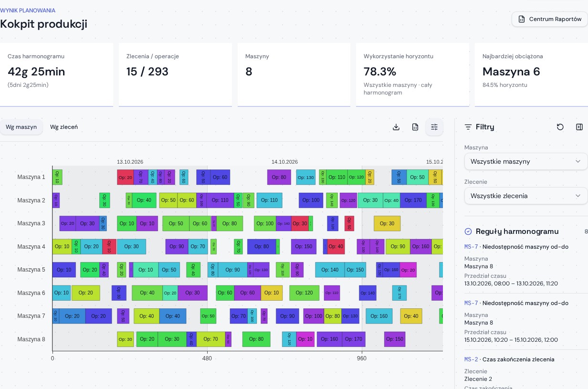Select Op: 150 bar on Maszyna 8

point(395,339)
